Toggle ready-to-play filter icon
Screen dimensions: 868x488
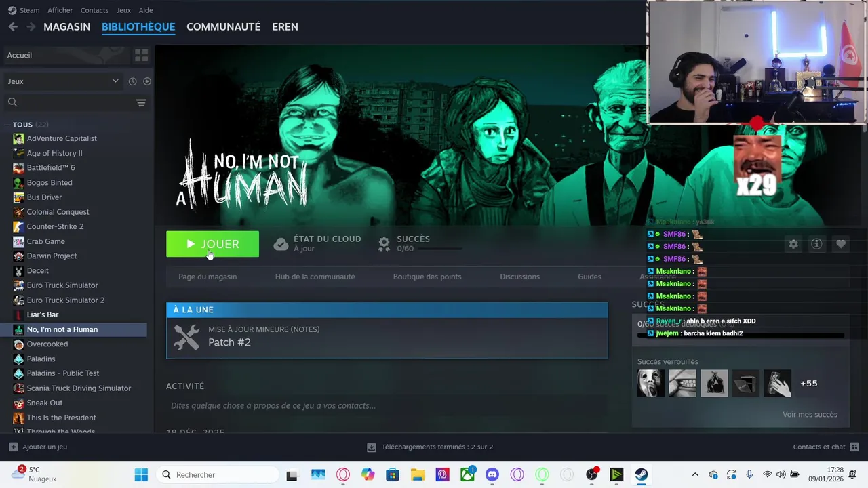pyautogui.click(x=147, y=81)
